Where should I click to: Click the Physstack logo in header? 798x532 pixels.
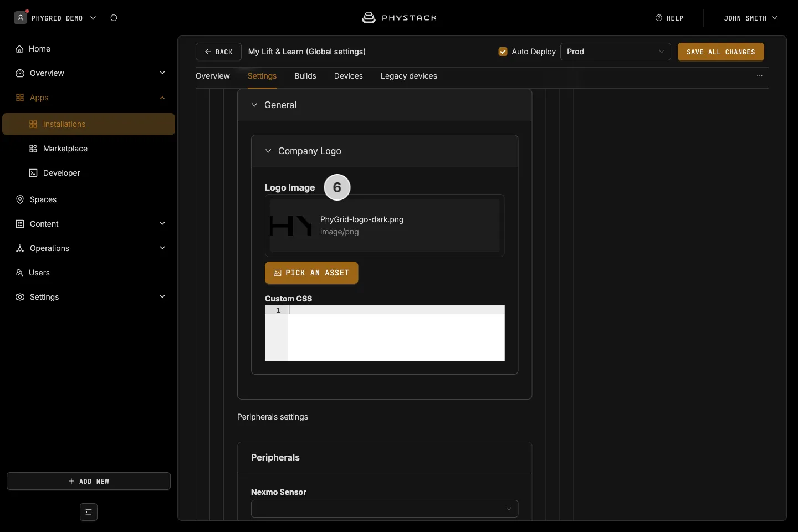click(399, 18)
